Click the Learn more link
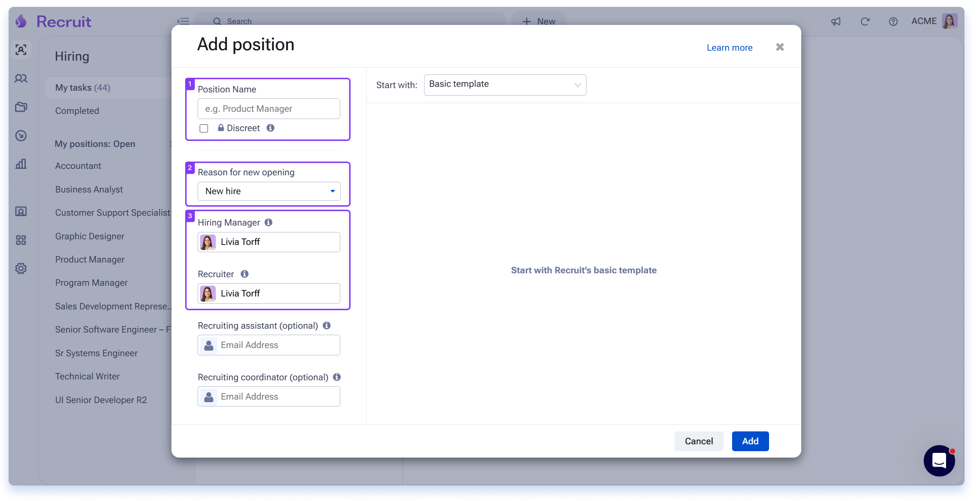This screenshot has width=980, height=501. click(x=730, y=48)
